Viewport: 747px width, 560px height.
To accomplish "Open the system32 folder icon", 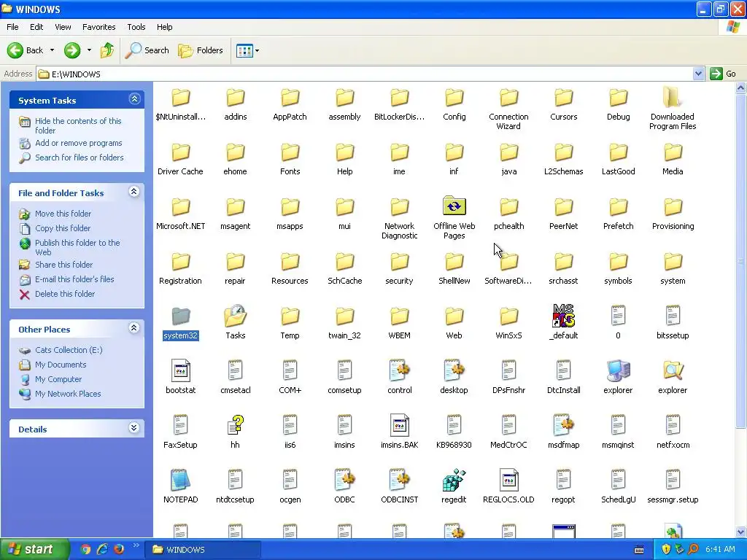I will [x=181, y=316].
